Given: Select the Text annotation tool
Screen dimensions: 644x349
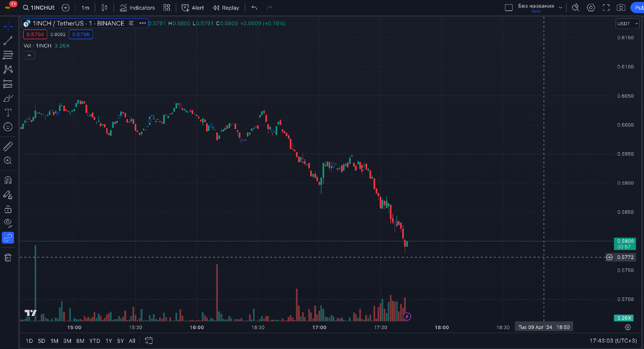Looking at the screenshot, I should tap(8, 113).
